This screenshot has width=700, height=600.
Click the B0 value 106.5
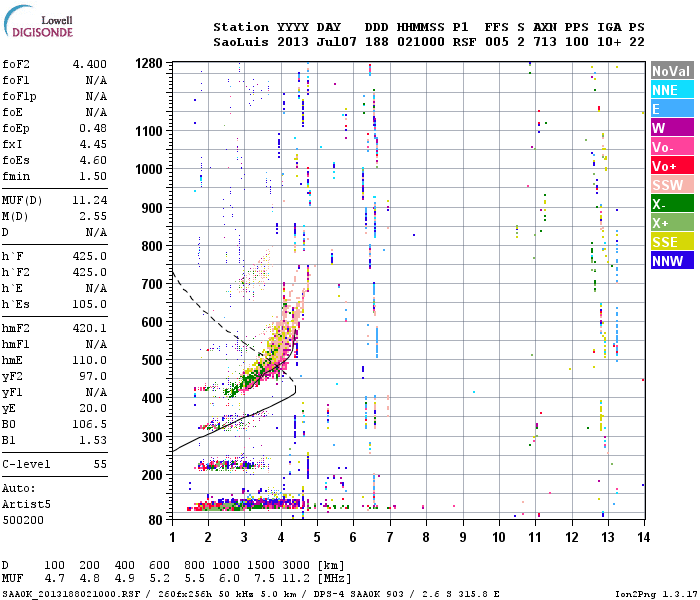[x=90, y=425]
